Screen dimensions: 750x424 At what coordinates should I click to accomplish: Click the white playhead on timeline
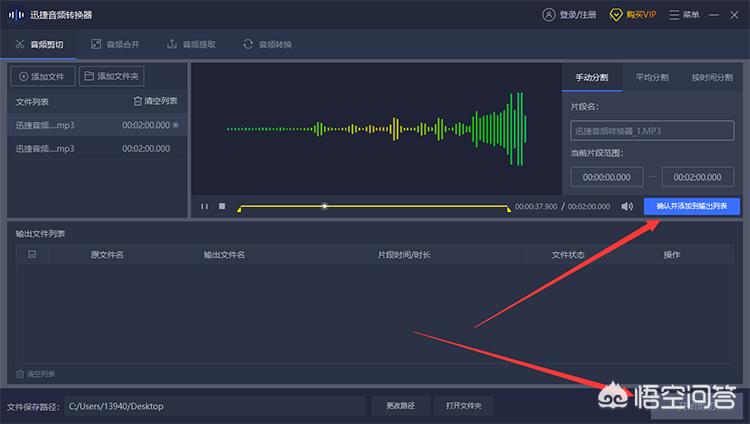pos(324,206)
